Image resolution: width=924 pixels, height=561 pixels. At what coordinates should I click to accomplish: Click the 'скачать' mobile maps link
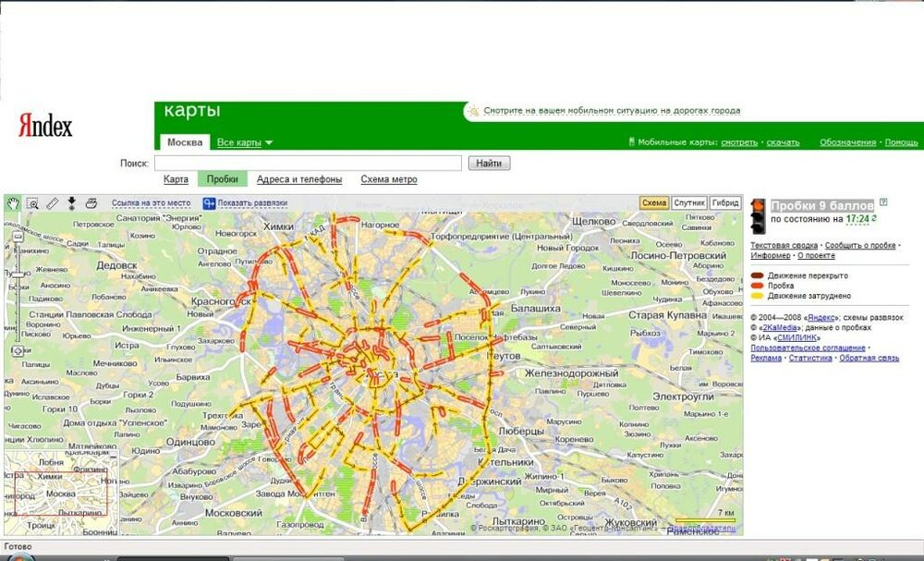tap(783, 142)
